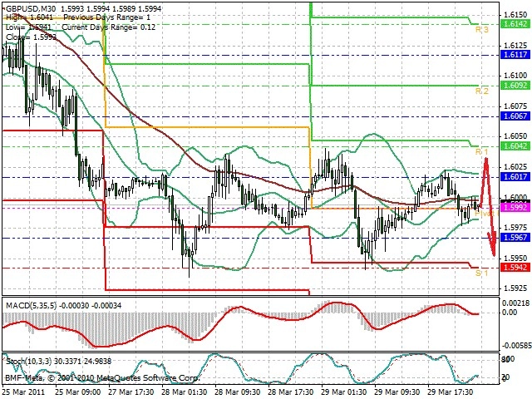Select the magenta 1.5992 pivot price tag
Screen dimensions: 532x399
[515, 207]
